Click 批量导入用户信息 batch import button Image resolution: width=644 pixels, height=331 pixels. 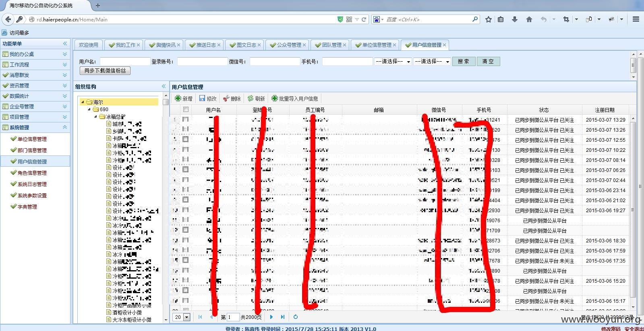pyautogui.click(x=295, y=98)
